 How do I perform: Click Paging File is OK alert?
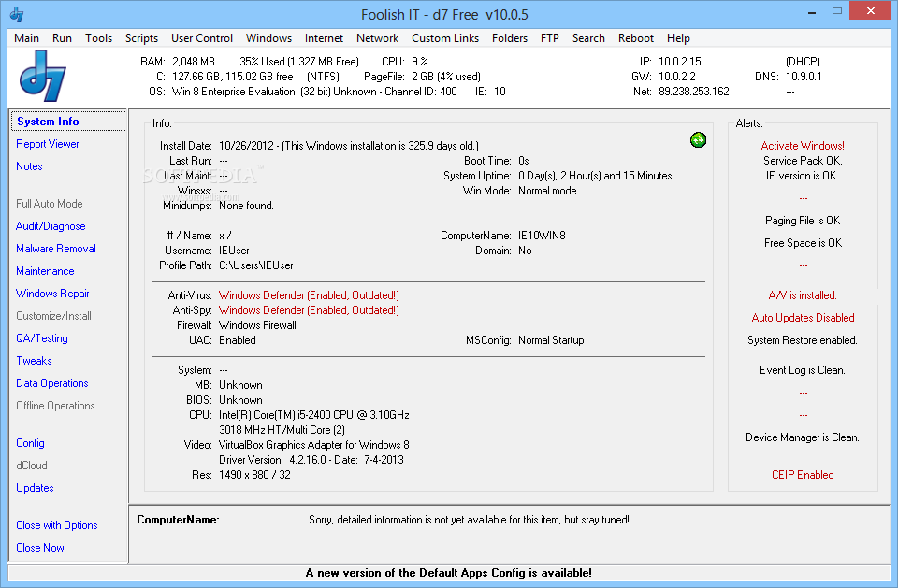pyautogui.click(x=803, y=221)
